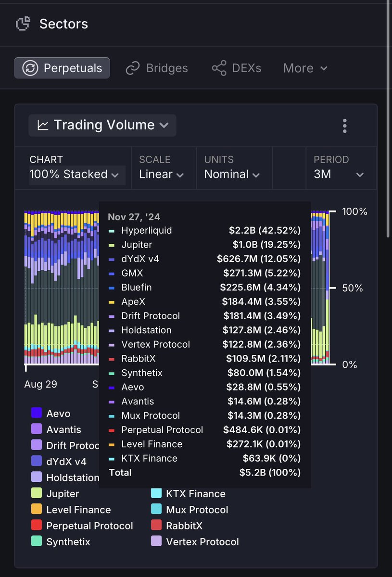Toggle Avantis series in legend
Image resolution: width=392 pixels, height=577 pixels.
click(56, 429)
